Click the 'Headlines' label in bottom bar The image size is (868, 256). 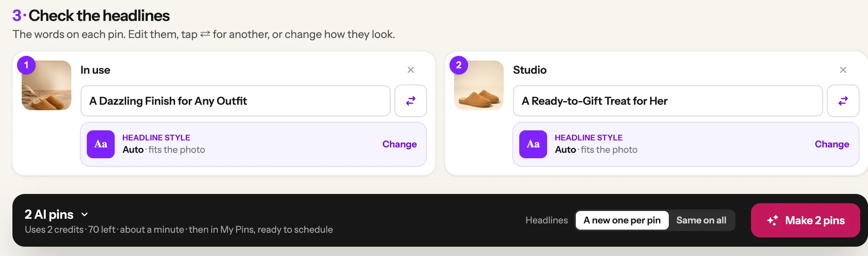(x=547, y=220)
